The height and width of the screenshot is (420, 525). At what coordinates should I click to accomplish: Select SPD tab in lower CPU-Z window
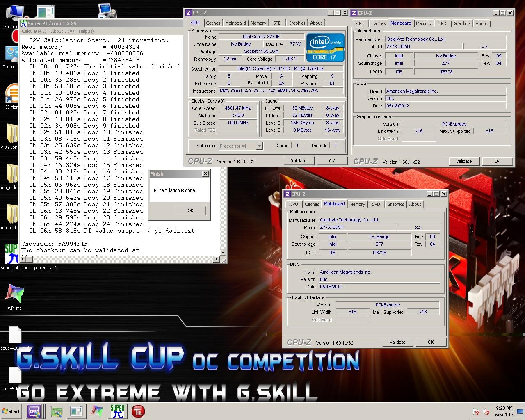coord(376,204)
